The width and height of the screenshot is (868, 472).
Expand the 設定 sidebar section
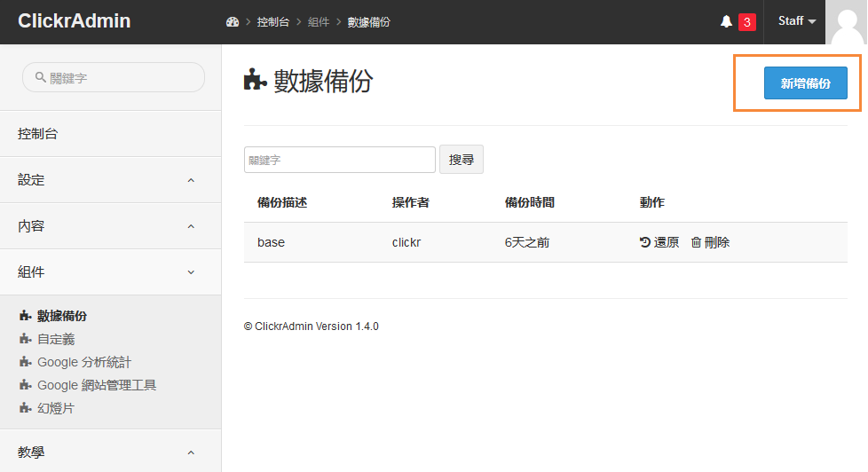[111, 180]
